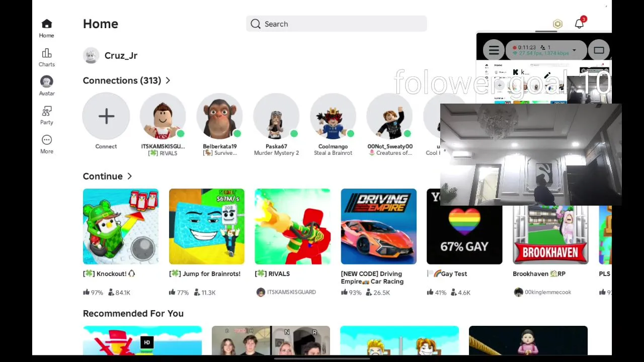Expand the stream stats dropdown arrow
Image resolution: width=644 pixels, height=362 pixels.
point(574,50)
